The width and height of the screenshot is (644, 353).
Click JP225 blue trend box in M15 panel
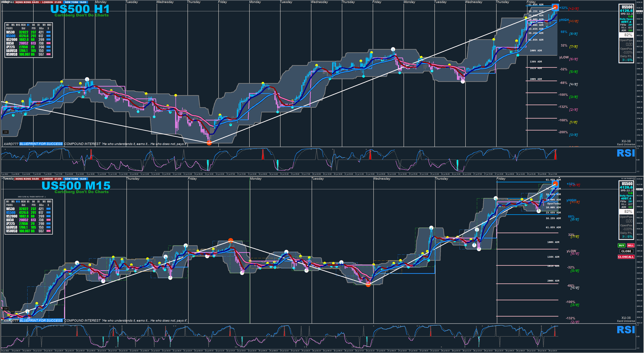[x=48, y=223]
